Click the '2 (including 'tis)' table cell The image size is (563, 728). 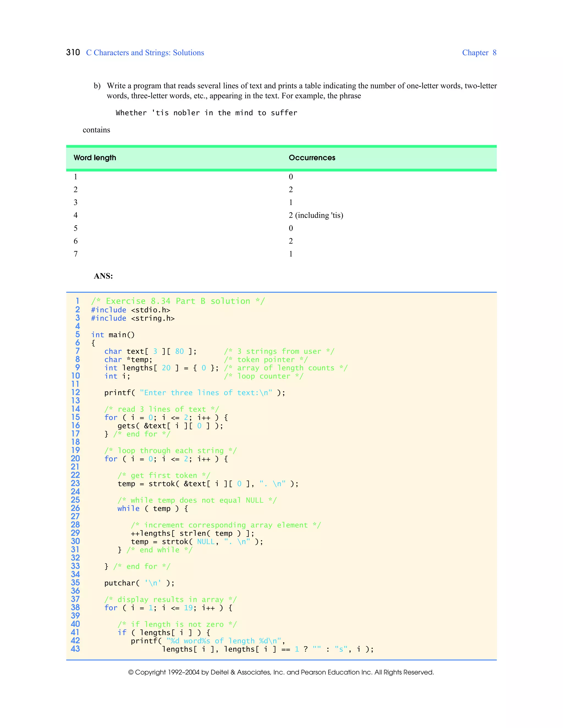(316, 215)
